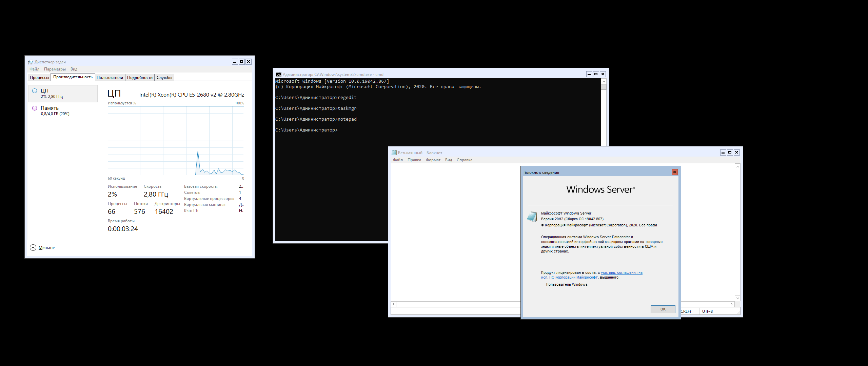Image resolution: width=868 pixels, height=366 pixels.
Task: Click Меньше text link in Task Manager
Action: coord(46,248)
